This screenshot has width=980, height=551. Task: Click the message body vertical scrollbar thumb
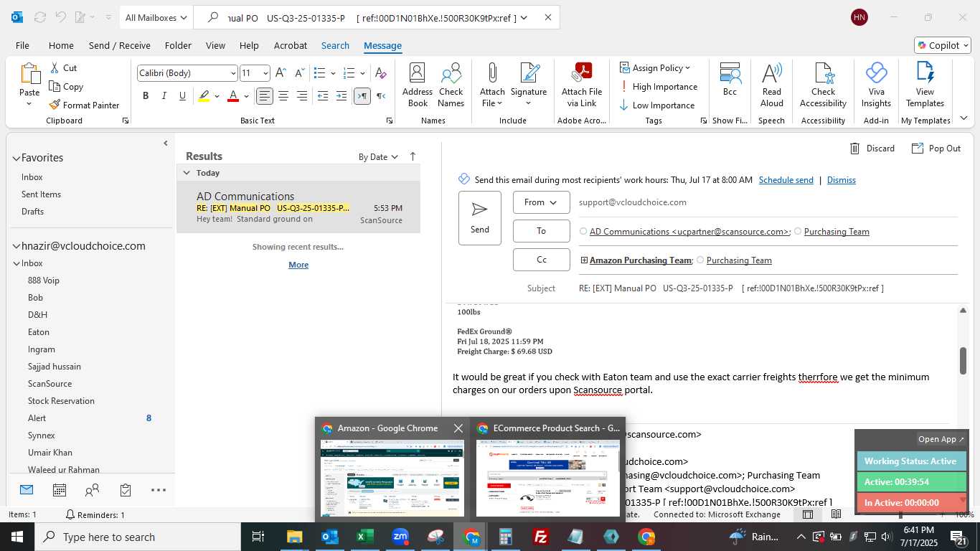[963, 360]
